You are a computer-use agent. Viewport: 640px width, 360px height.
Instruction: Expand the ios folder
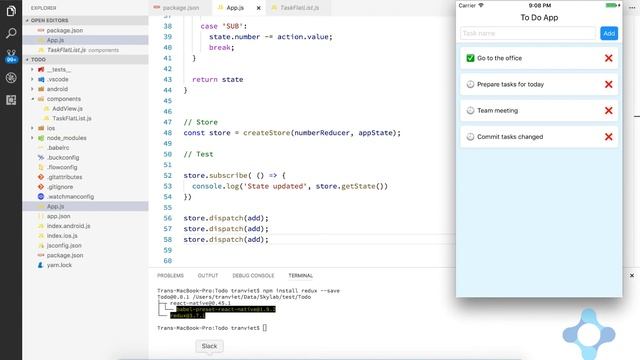click(x=32, y=128)
